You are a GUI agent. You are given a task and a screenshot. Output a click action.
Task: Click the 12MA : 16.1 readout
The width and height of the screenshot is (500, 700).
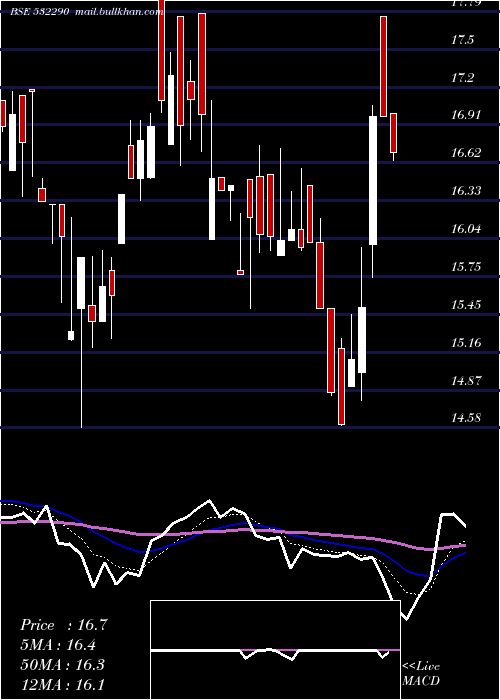[62, 684]
